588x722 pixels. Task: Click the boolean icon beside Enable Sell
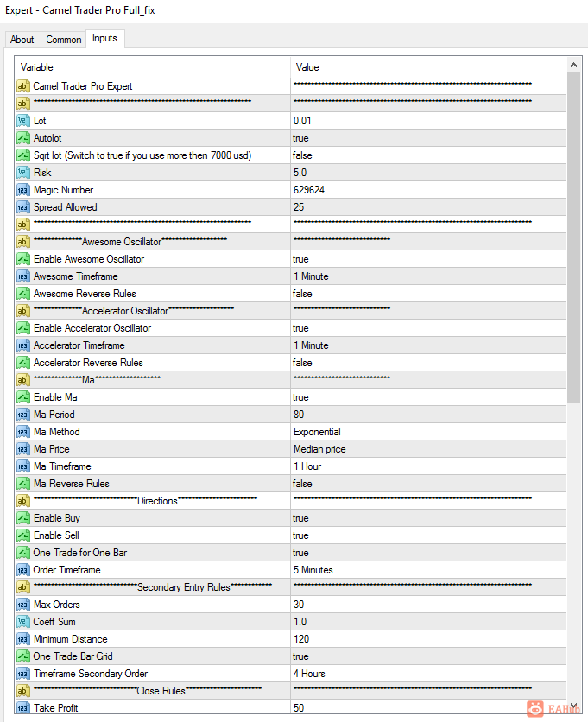(x=23, y=535)
